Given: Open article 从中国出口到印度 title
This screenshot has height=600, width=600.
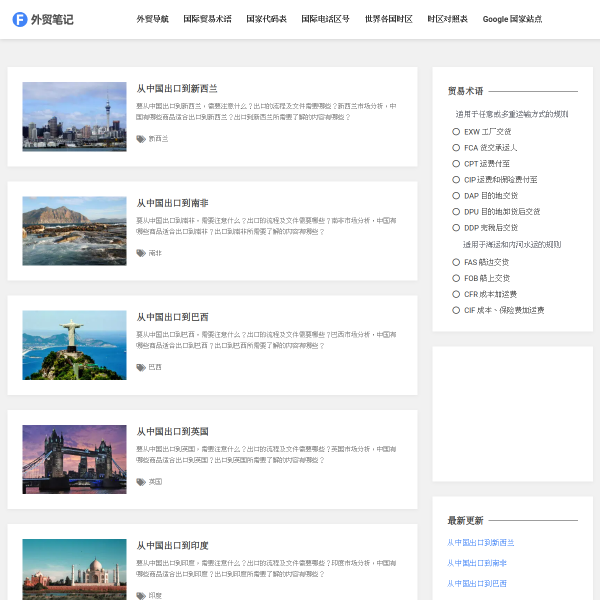Looking at the screenshot, I should (172, 546).
